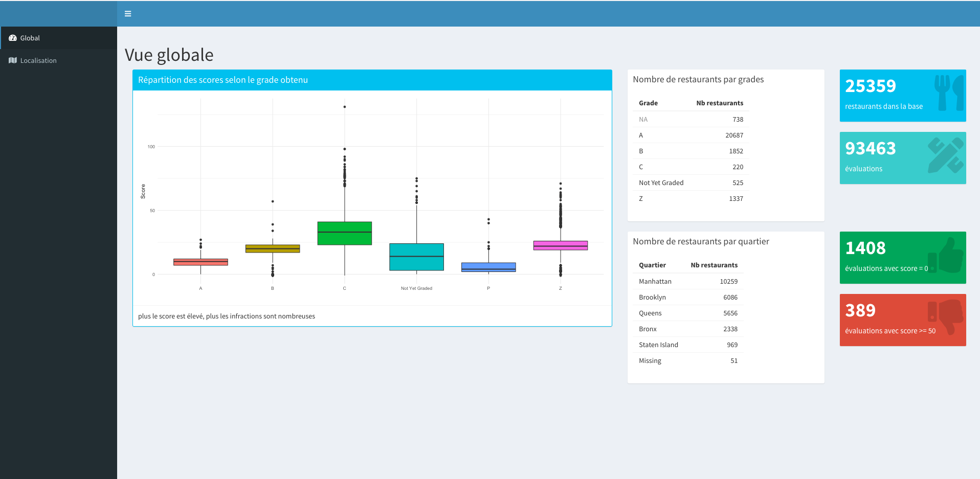Click the magenta box for grade Z in boxplot
This screenshot has height=479, width=980.
pos(561,245)
